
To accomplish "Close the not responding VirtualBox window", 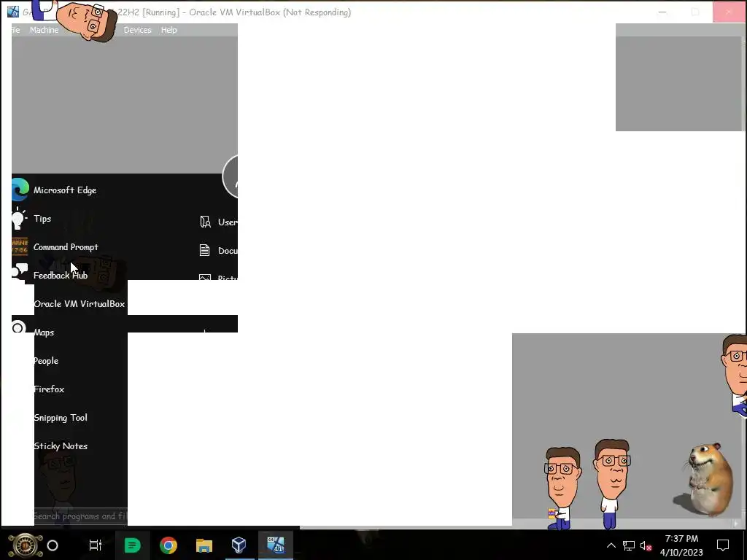I will pos(729,12).
